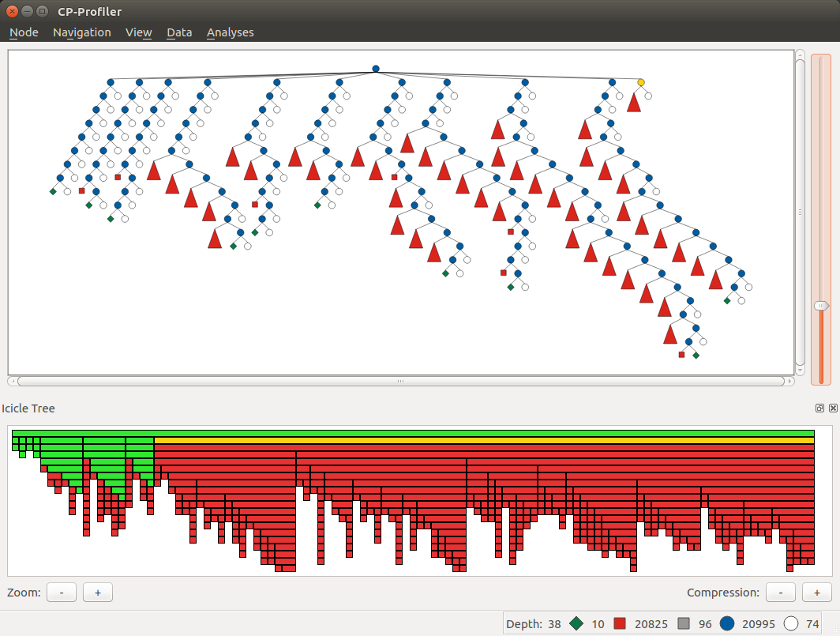Click the 'Icicle Tree' panel title
Viewport: 840px width, 636px height.
28,408
